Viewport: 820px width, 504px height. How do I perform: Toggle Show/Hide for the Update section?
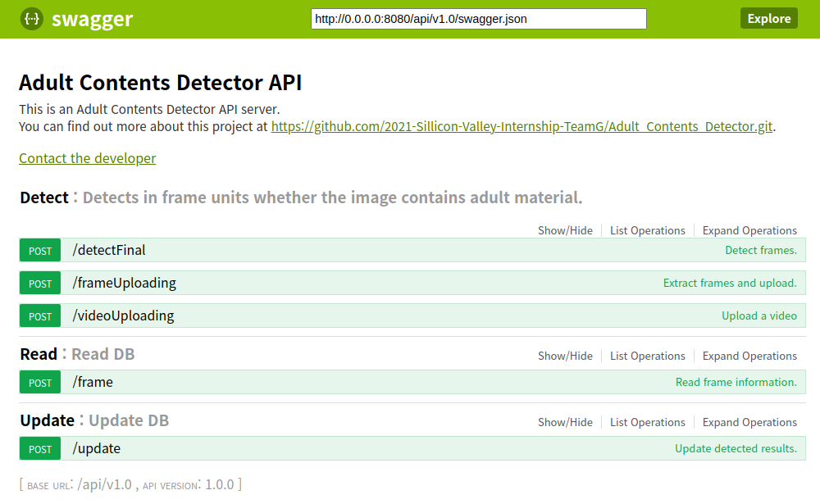(565, 422)
